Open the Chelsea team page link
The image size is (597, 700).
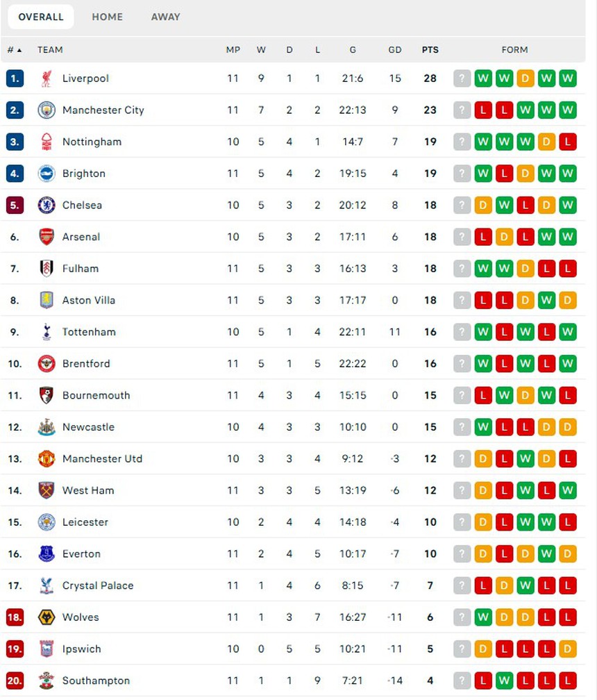click(x=82, y=205)
